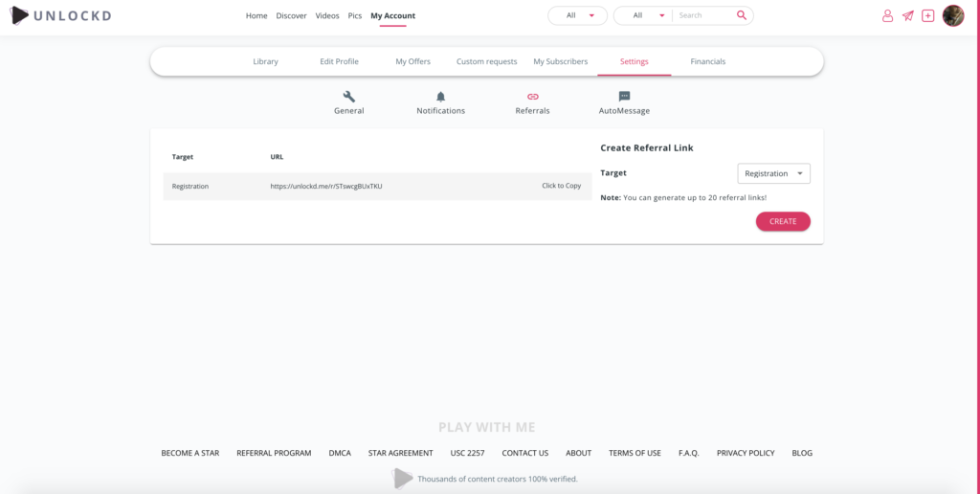The width and height of the screenshot is (980, 494).
Task: Select the Referrals link icon
Action: [x=532, y=97]
